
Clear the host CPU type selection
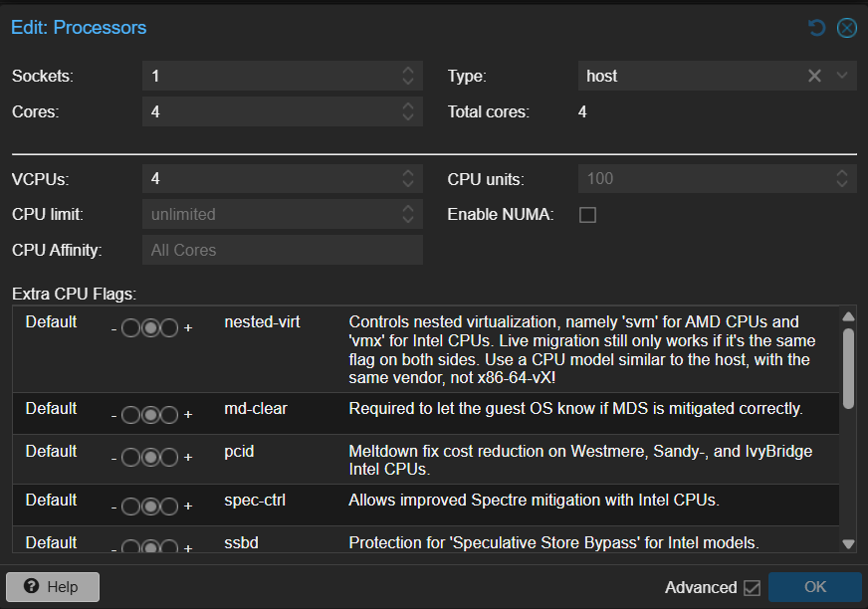pyautogui.click(x=814, y=76)
